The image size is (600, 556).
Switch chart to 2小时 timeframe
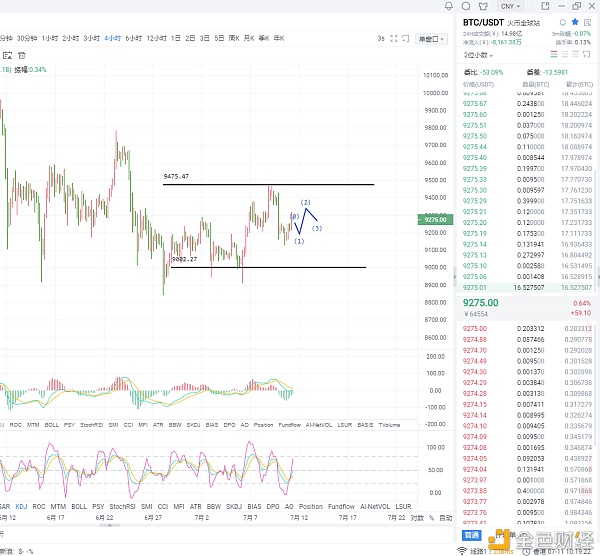(71, 38)
